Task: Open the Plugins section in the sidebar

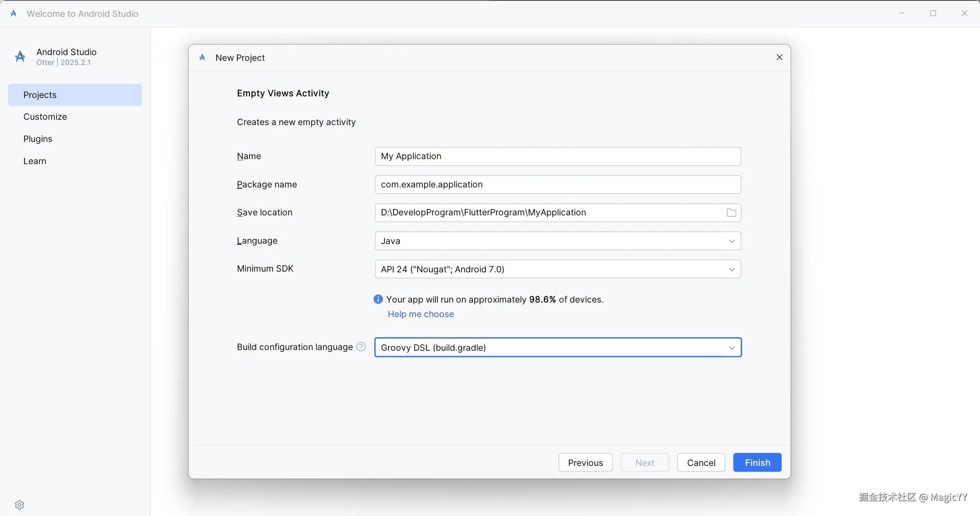Action: click(38, 139)
